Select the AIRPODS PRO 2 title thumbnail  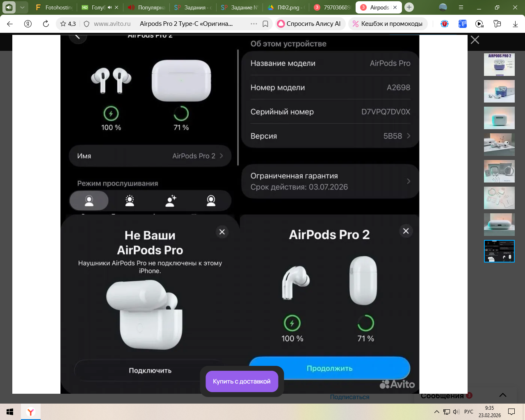point(499,64)
